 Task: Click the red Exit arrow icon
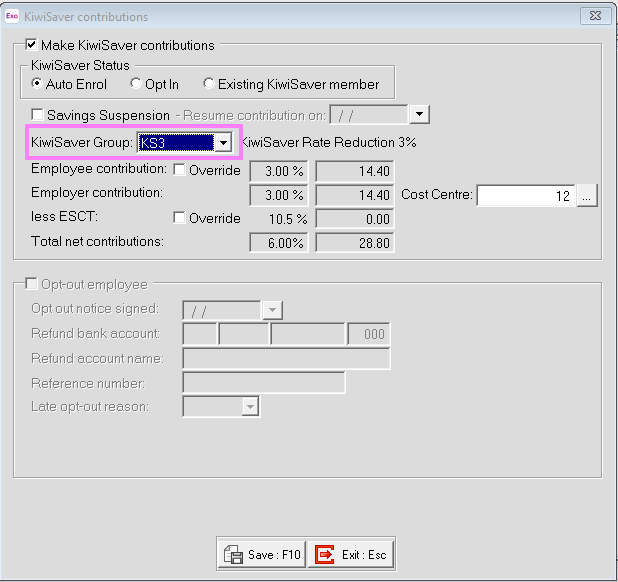[325, 554]
